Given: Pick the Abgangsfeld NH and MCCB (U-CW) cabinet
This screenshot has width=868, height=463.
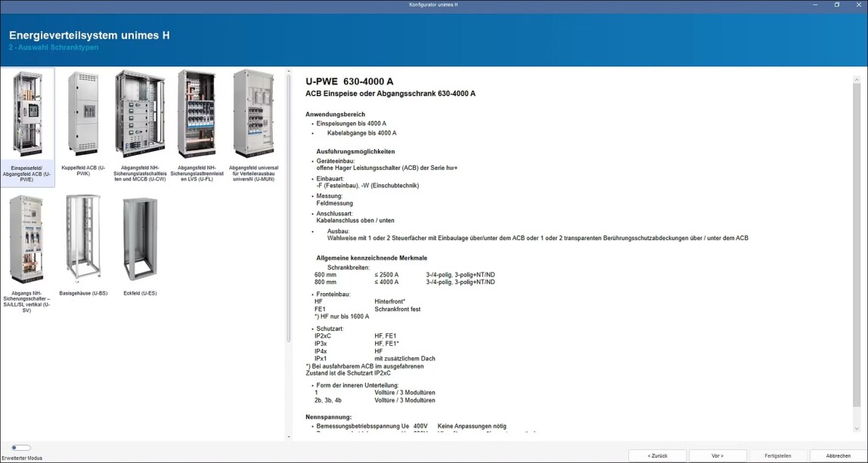Looking at the screenshot, I should click(x=139, y=114).
